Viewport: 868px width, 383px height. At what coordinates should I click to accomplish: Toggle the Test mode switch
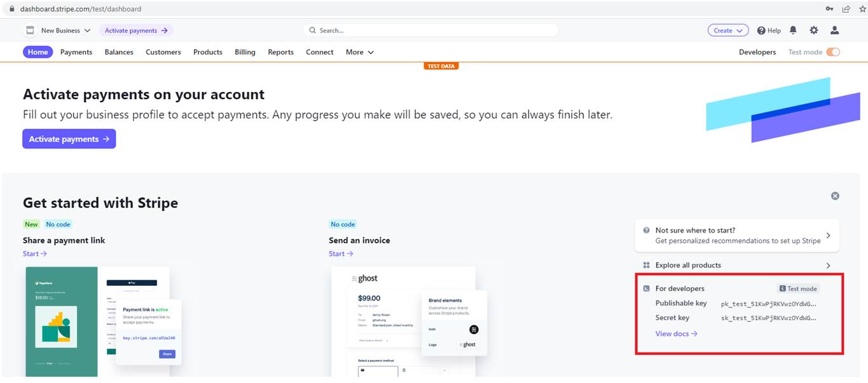coord(833,52)
